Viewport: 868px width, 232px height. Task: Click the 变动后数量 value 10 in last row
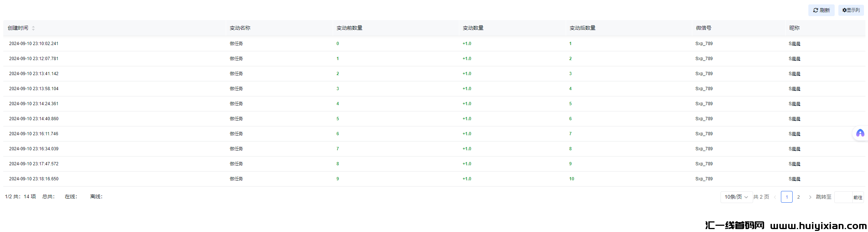pos(572,179)
